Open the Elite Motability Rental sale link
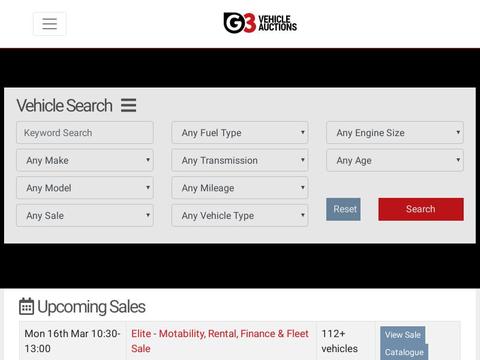 220,341
